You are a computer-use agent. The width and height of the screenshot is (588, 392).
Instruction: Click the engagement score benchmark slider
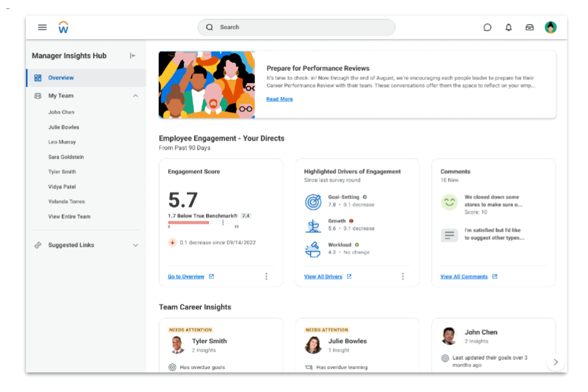[202, 223]
